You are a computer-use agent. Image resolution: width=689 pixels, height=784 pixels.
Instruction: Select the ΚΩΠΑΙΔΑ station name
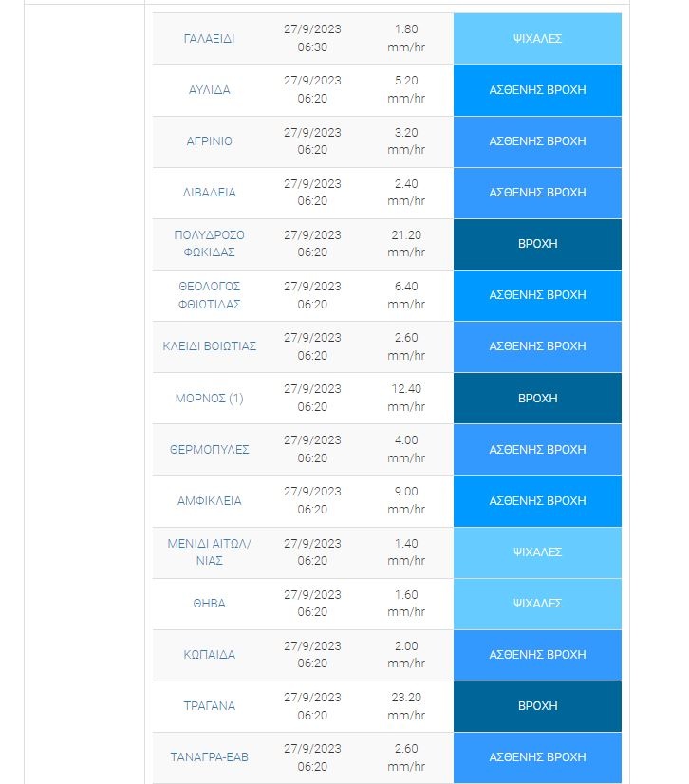[x=209, y=655]
